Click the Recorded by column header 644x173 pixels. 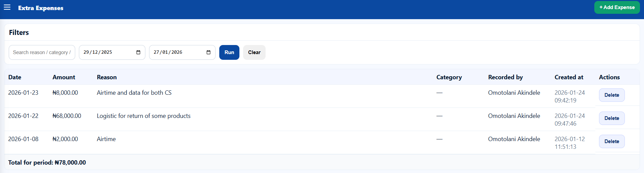(505, 77)
